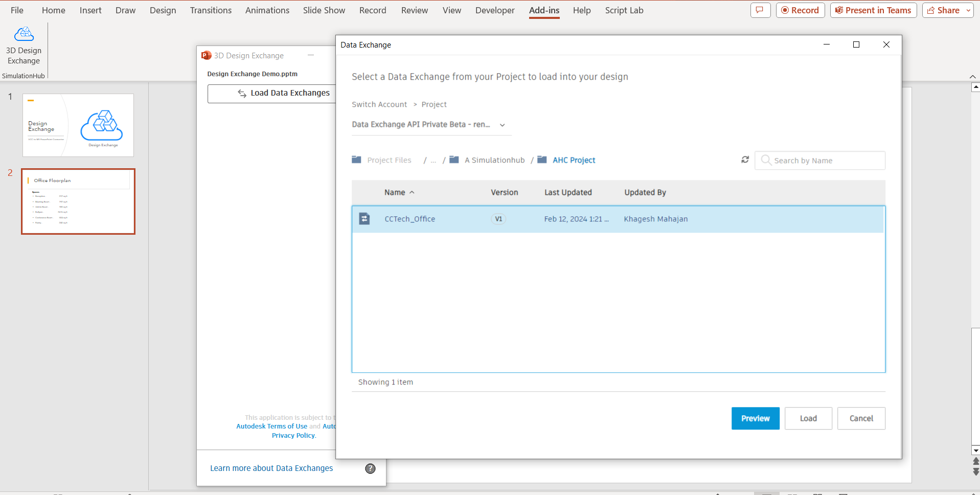Click the AHC Project breadcrumb
This screenshot has height=495, width=980.
click(574, 160)
